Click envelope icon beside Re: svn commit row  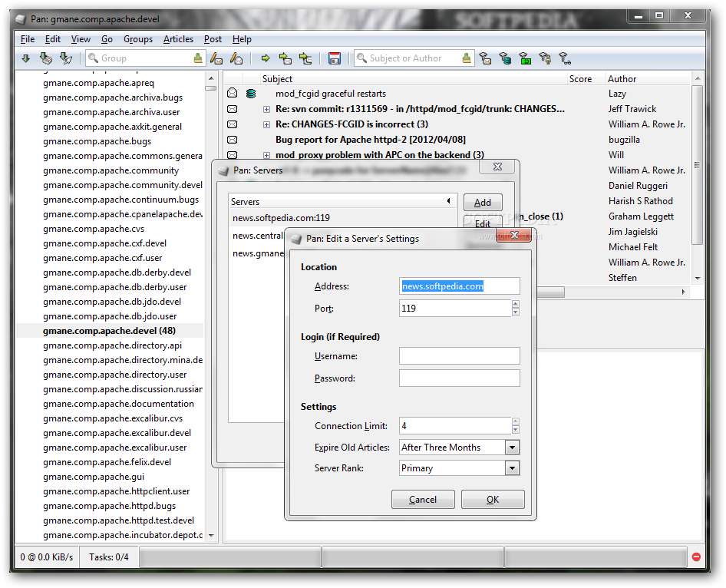(x=233, y=109)
